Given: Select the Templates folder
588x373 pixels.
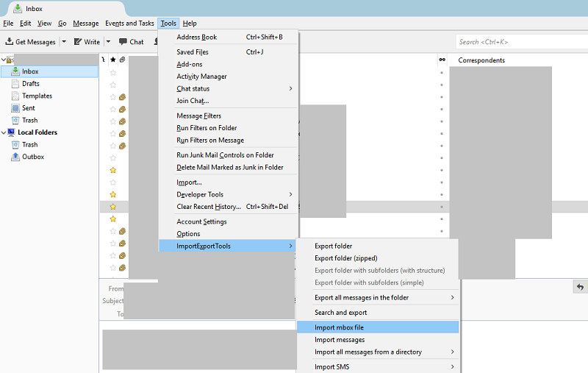Looking at the screenshot, I should click(x=37, y=96).
